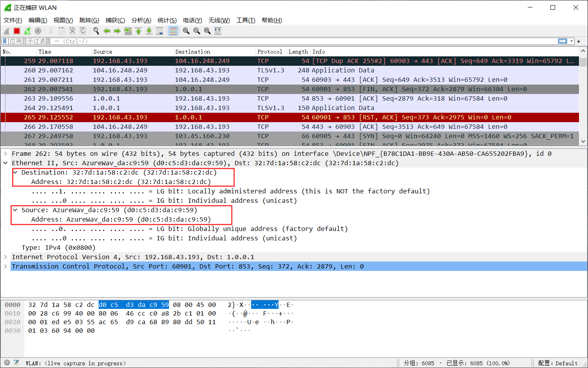Go back in packet history with left arrow

coord(107,31)
